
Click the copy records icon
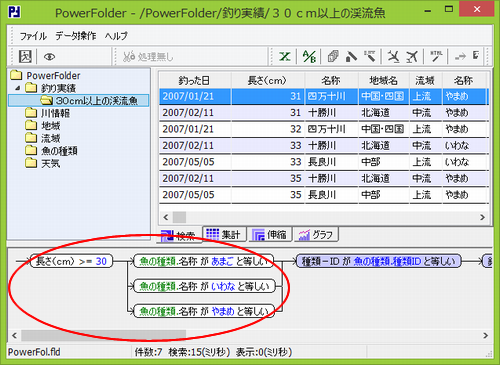(333, 56)
